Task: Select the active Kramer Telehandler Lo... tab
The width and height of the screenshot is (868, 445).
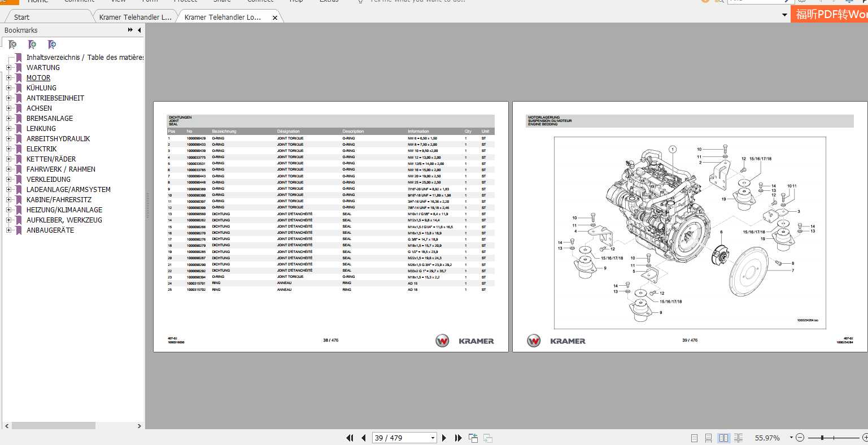Action: tap(223, 17)
